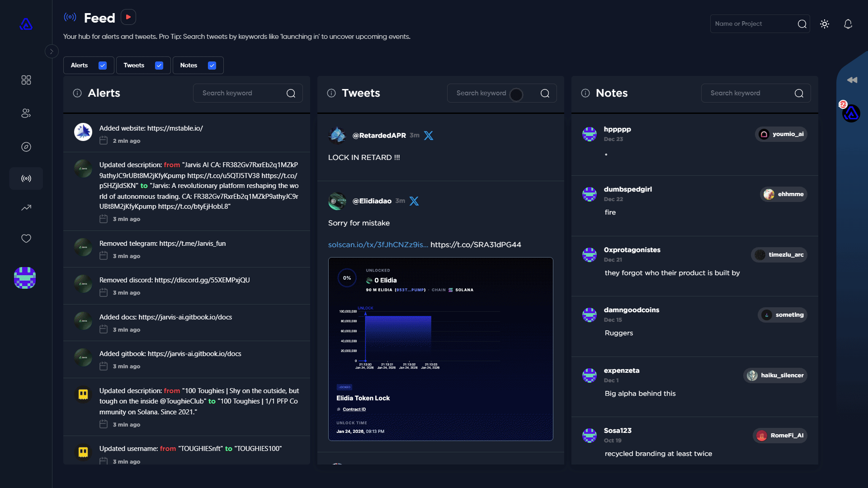Click the haiku_silencer project tag
This screenshot has height=488, width=868.
click(x=775, y=375)
